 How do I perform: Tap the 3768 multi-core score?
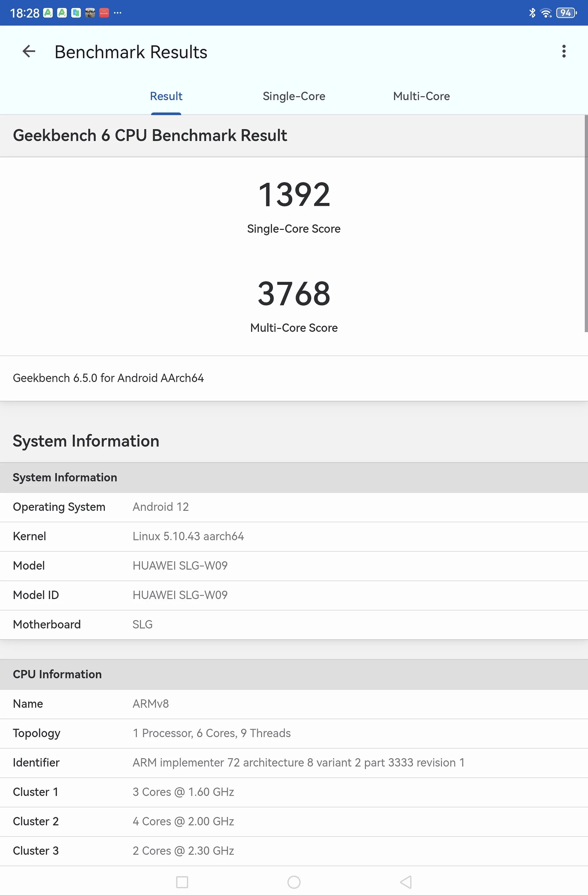pos(294,294)
